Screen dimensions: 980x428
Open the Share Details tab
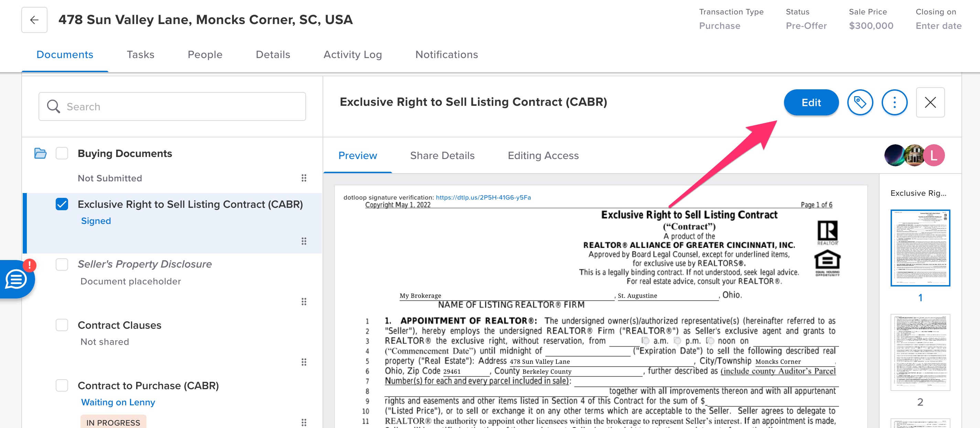point(442,156)
